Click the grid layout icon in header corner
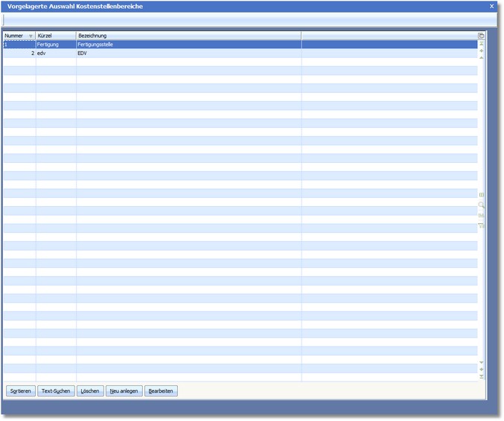Image resolution: width=504 pixels, height=421 pixels. 481,36
